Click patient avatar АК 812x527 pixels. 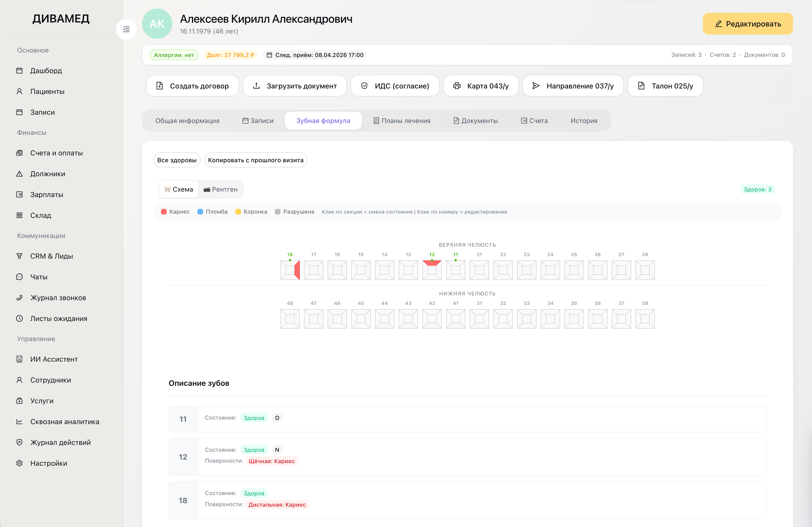[157, 24]
